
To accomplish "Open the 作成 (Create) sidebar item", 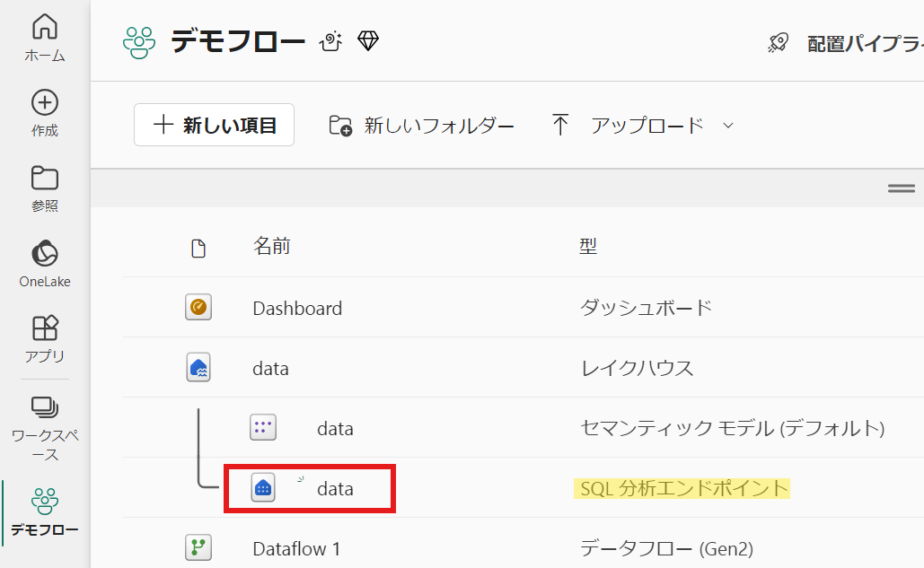I will pyautogui.click(x=45, y=113).
